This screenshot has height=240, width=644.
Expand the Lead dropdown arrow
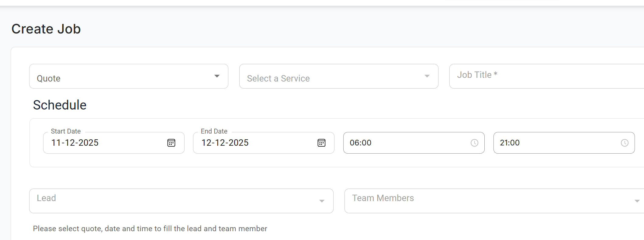tap(322, 201)
